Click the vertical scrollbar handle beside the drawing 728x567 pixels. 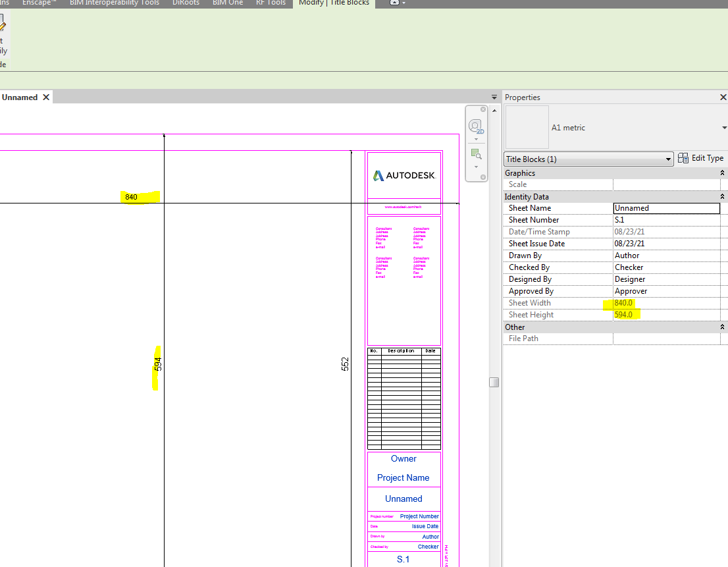pyautogui.click(x=494, y=382)
